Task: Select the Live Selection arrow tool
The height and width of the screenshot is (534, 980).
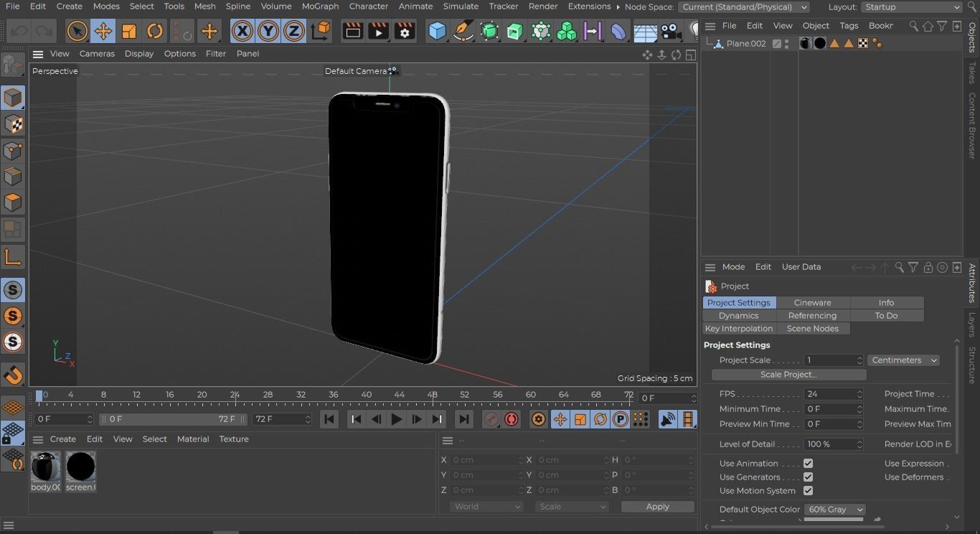Action: [77, 32]
